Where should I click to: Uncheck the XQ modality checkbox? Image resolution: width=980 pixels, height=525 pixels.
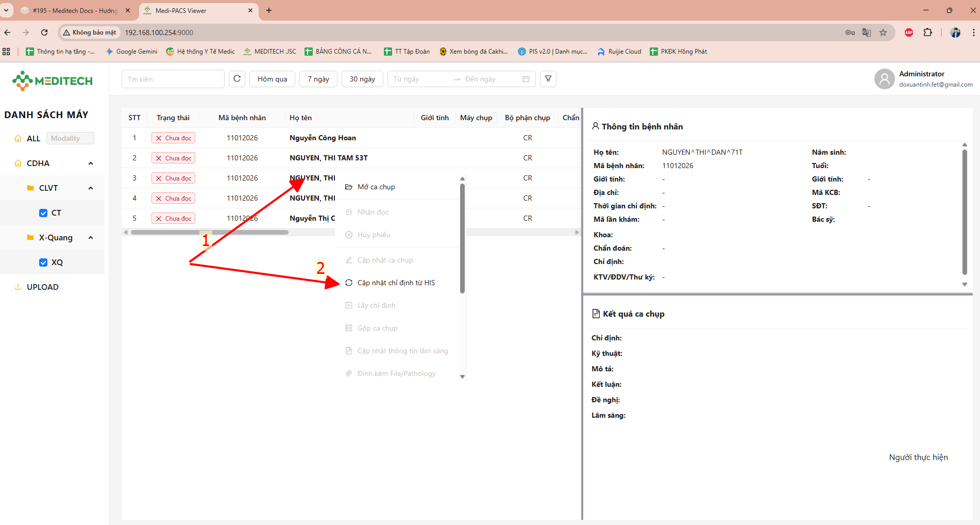[x=43, y=262]
